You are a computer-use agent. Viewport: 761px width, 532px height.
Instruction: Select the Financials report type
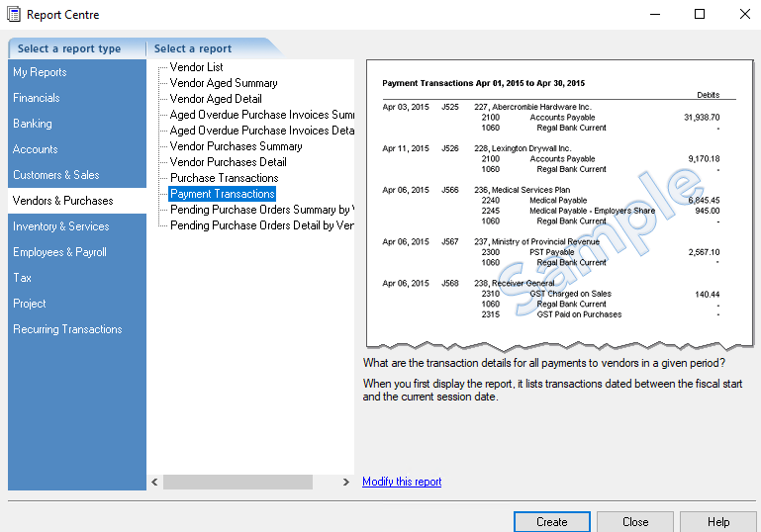(x=37, y=98)
